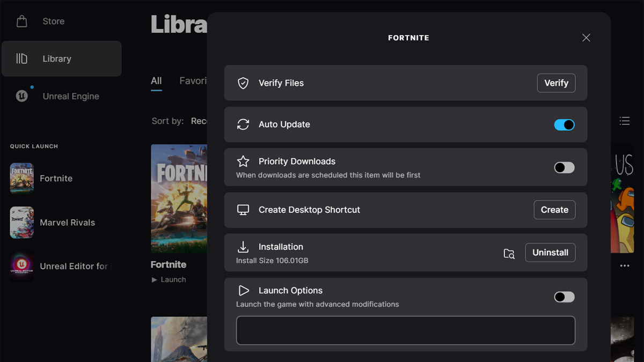Click the Installation download arrow icon
Image resolution: width=644 pixels, height=362 pixels.
[243, 247]
